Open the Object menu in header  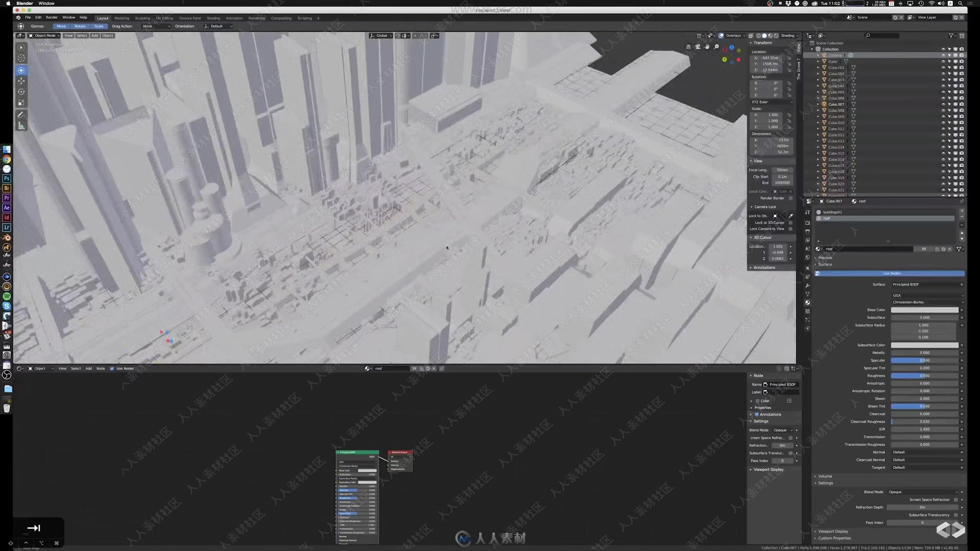(x=108, y=35)
